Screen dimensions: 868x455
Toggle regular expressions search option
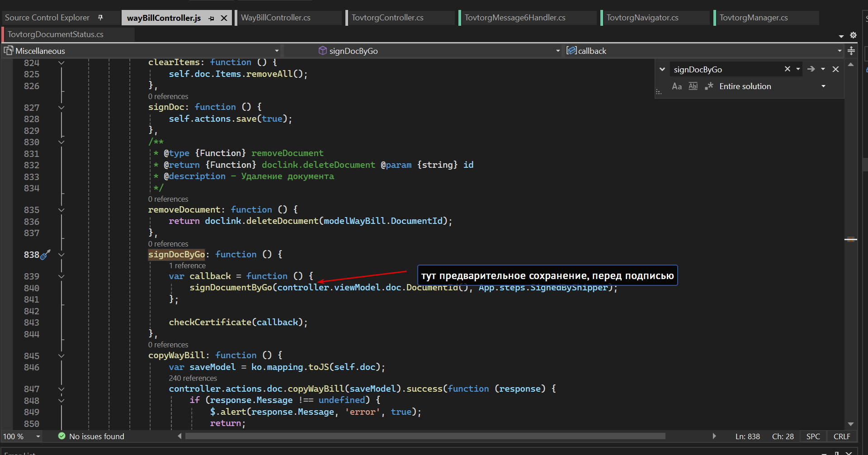[709, 86]
